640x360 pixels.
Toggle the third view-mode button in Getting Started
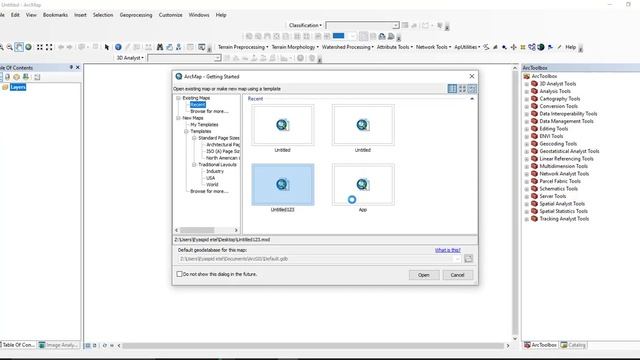point(472,89)
